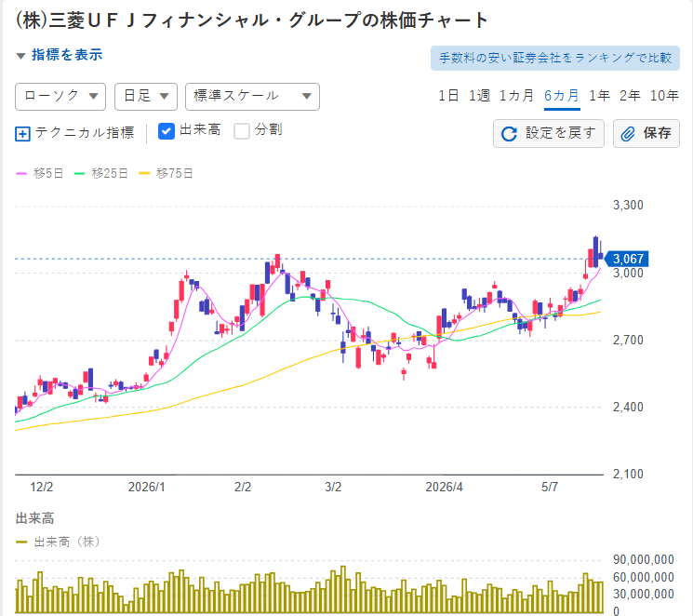Image resolution: width=693 pixels, height=616 pixels.
Task: Open the ローソク chart type dropdown
Action: (x=60, y=97)
